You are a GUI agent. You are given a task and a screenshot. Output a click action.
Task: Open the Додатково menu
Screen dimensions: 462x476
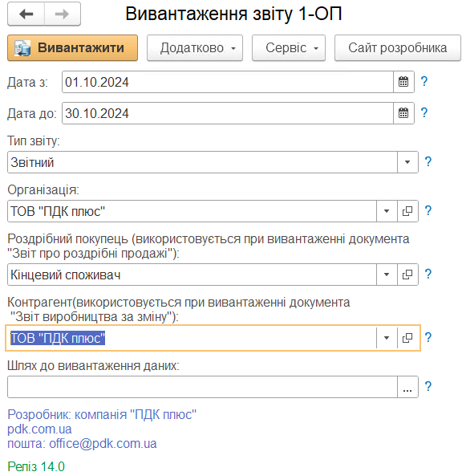tap(195, 48)
